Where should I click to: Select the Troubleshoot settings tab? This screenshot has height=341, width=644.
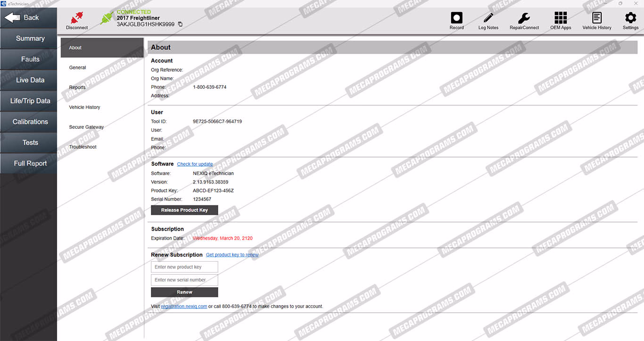click(102, 147)
